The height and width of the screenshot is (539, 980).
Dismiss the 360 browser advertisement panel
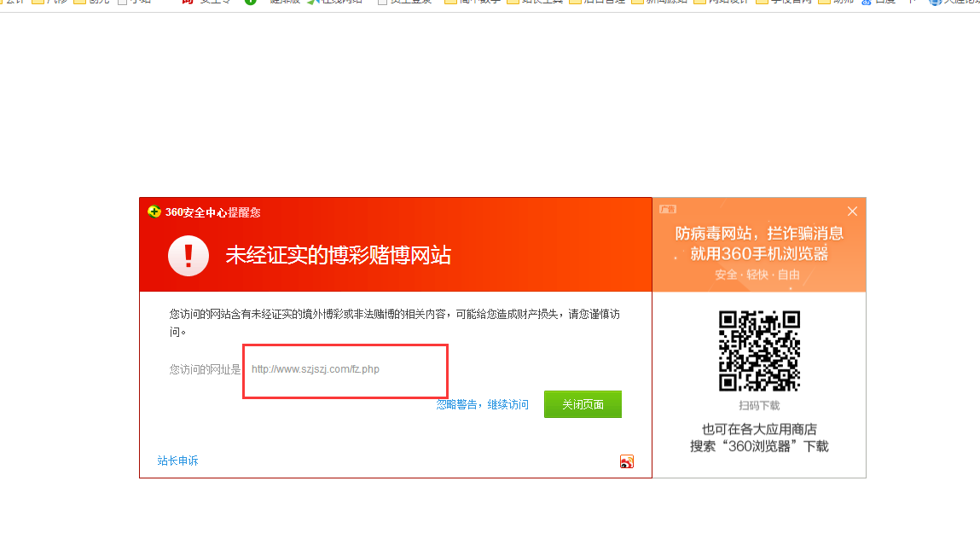(x=851, y=211)
